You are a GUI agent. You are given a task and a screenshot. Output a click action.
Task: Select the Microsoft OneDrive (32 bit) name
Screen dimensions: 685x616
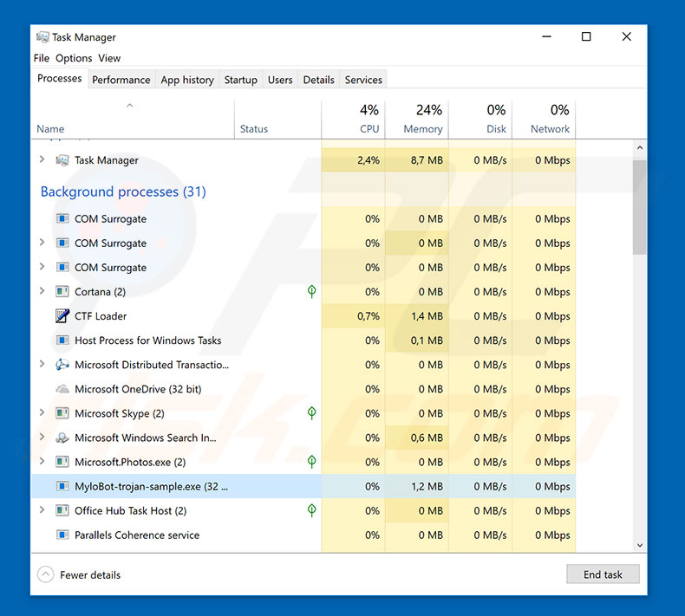138,389
